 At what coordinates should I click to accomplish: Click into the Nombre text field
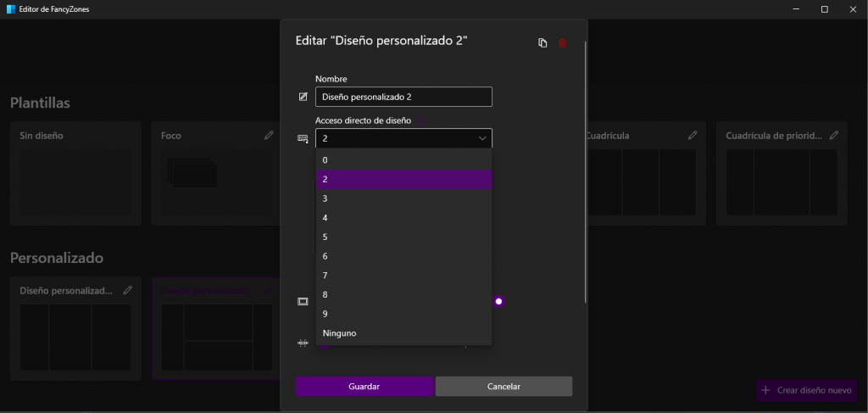403,97
